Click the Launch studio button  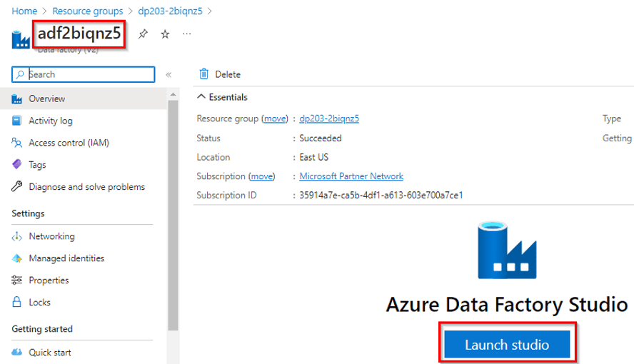point(507,345)
